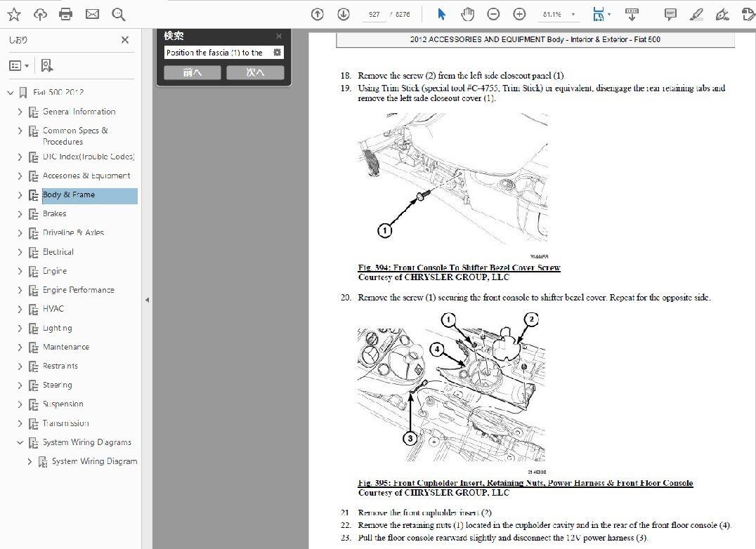Email the document via the envelope icon

point(92,13)
